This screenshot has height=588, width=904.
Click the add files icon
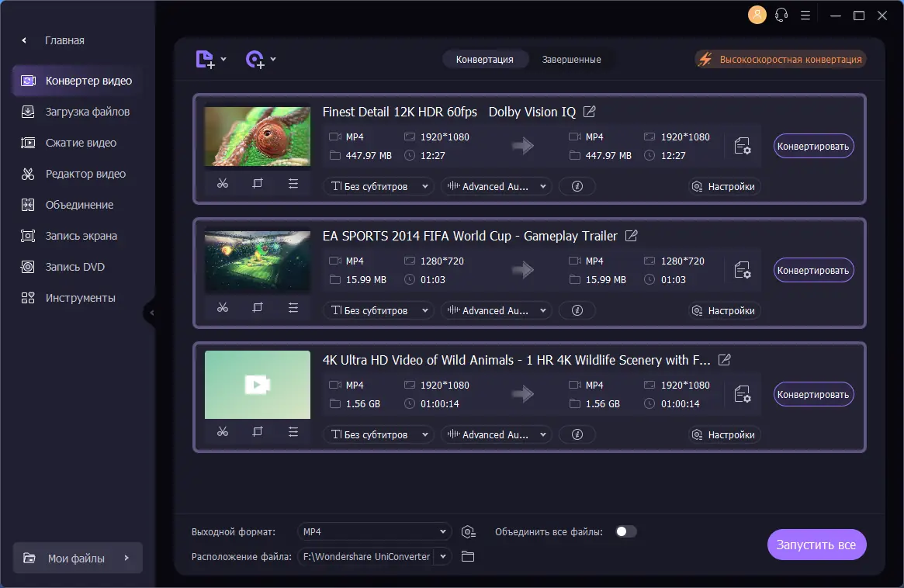coord(205,60)
